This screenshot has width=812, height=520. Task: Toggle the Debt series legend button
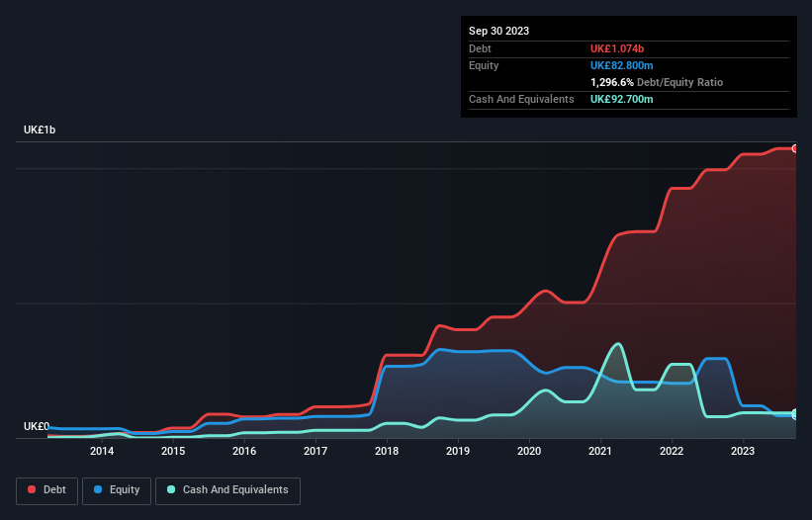pos(46,490)
